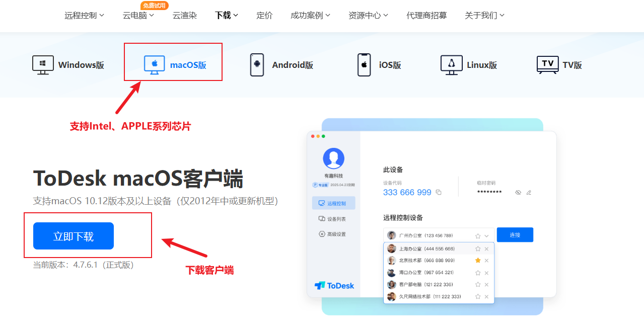Viewport: 644px width, 335px height.
Task: Open the 定价 menu item
Action: pyautogui.click(x=264, y=15)
